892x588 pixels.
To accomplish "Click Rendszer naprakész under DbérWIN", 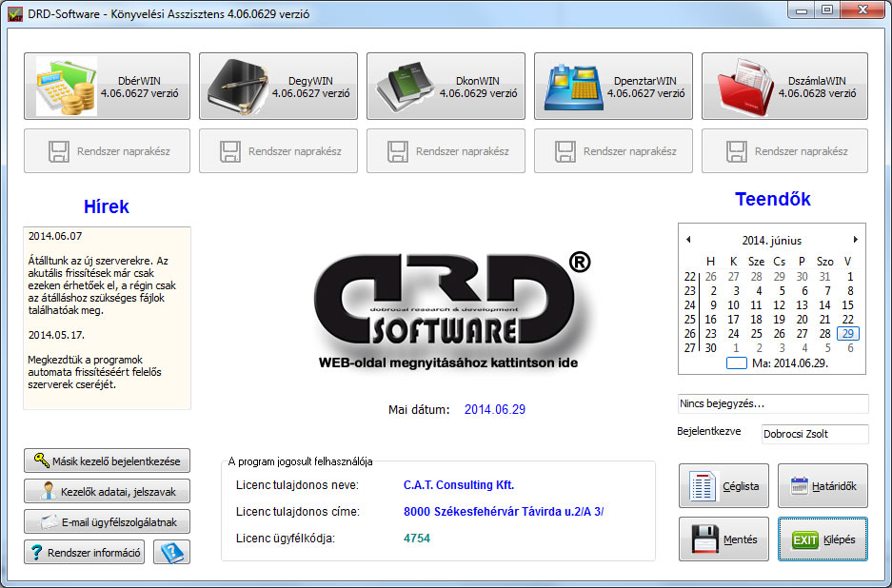I will click(107, 150).
